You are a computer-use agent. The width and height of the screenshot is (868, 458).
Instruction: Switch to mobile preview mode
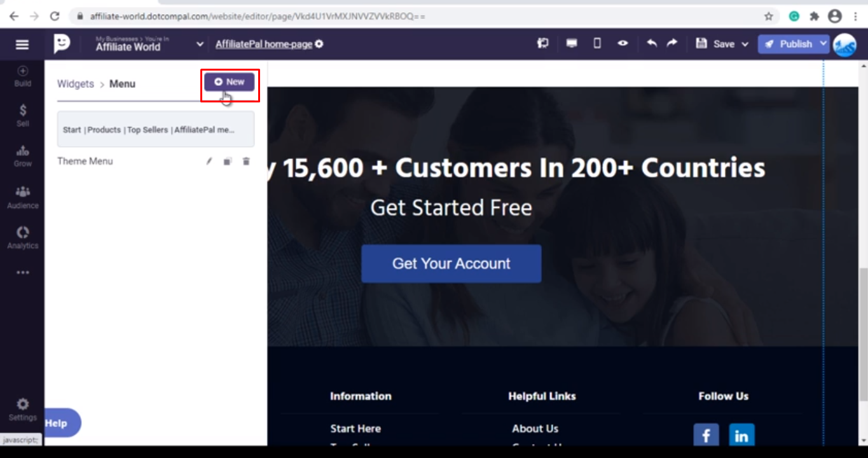tap(597, 43)
